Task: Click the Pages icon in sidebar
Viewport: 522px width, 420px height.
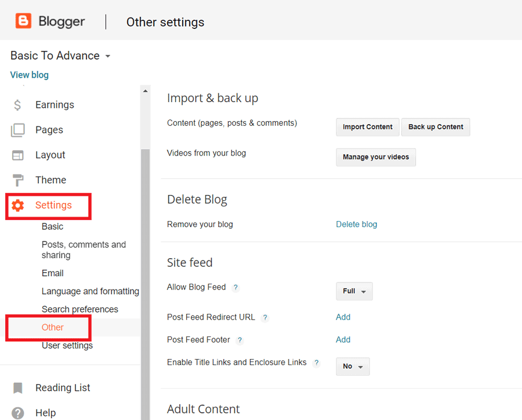Action: pyautogui.click(x=17, y=130)
